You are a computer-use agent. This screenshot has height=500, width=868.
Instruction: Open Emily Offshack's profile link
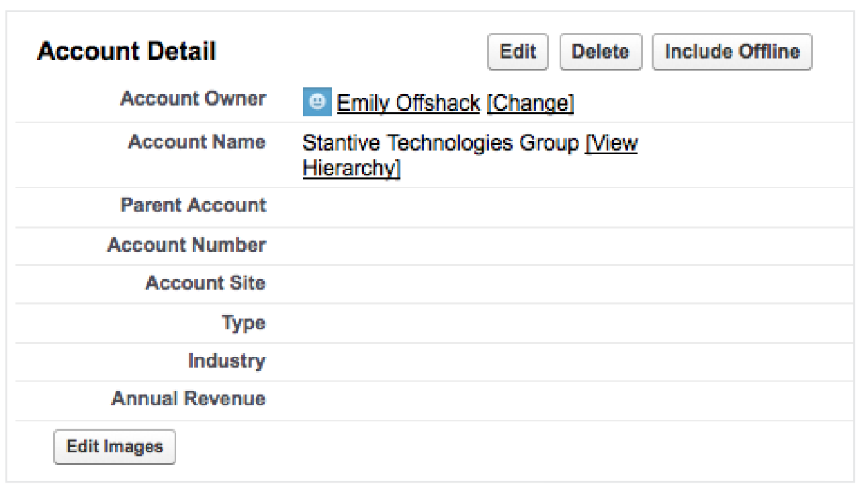click(408, 103)
